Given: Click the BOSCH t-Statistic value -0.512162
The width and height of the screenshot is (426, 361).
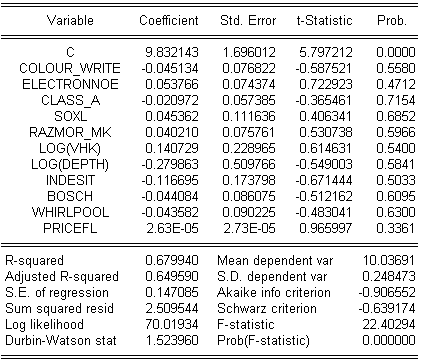Looking at the screenshot, I should coord(324,196).
